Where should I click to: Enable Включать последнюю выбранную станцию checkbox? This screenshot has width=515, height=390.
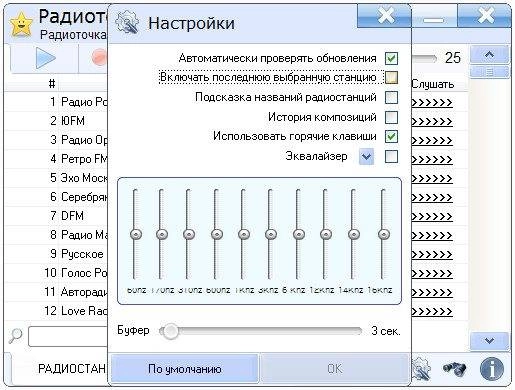coord(391,78)
